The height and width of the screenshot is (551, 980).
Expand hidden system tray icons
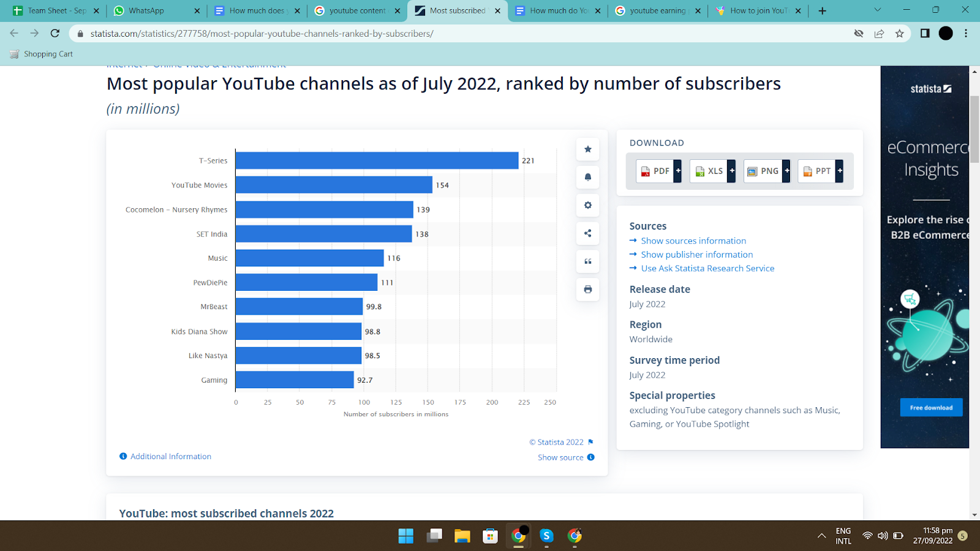[821, 536]
